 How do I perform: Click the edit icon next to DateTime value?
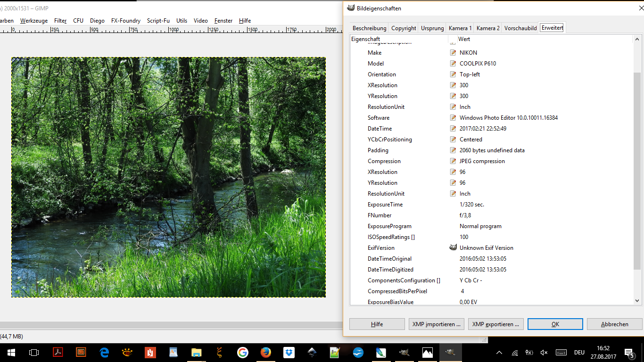click(453, 129)
